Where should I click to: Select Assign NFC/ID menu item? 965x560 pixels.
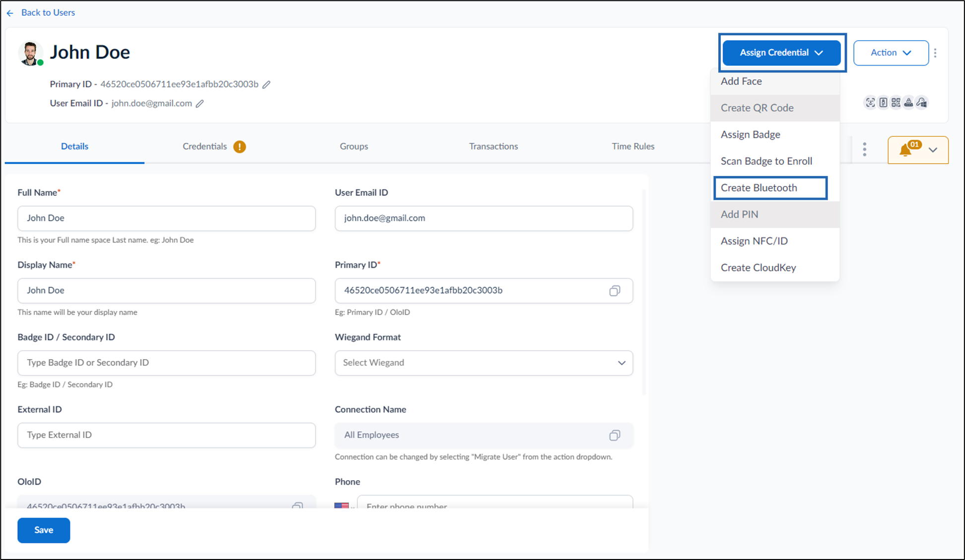click(775, 241)
